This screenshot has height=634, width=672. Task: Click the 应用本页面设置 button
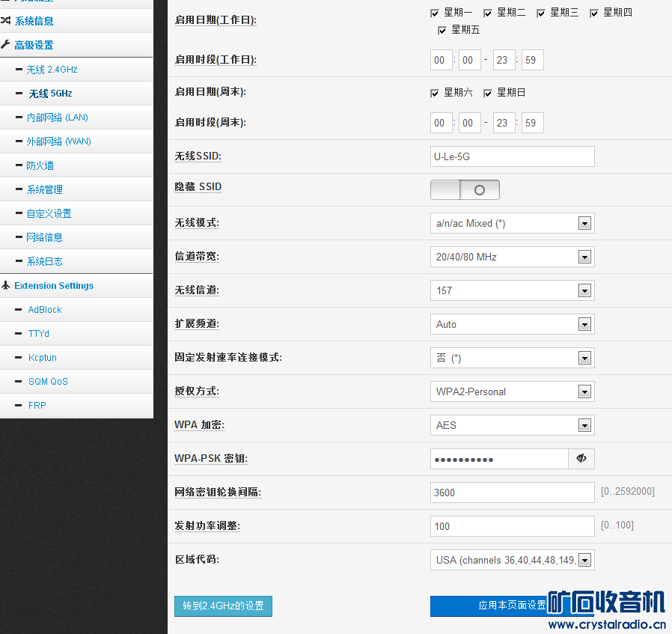pyautogui.click(x=512, y=606)
